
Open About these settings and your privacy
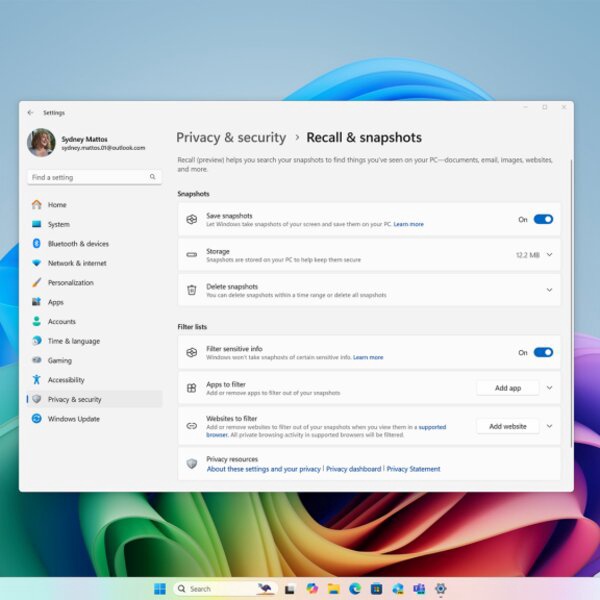(x=264, y=469)
